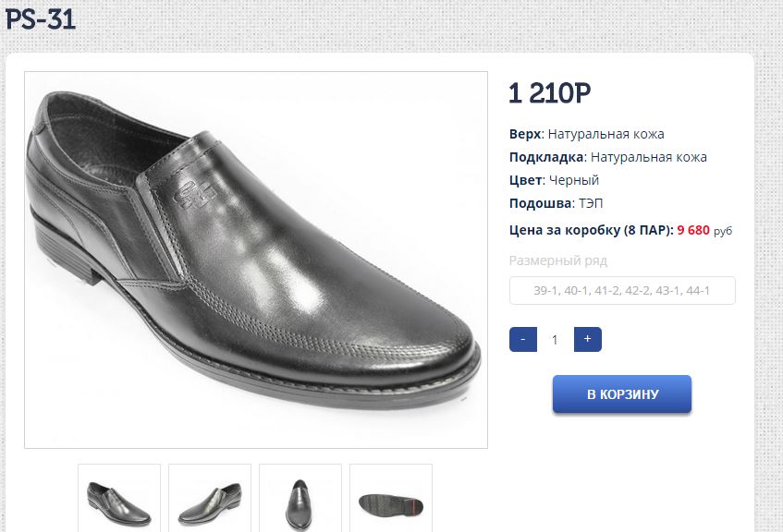Click the Подкладка: Натуральная кожа line

[607, 157]
